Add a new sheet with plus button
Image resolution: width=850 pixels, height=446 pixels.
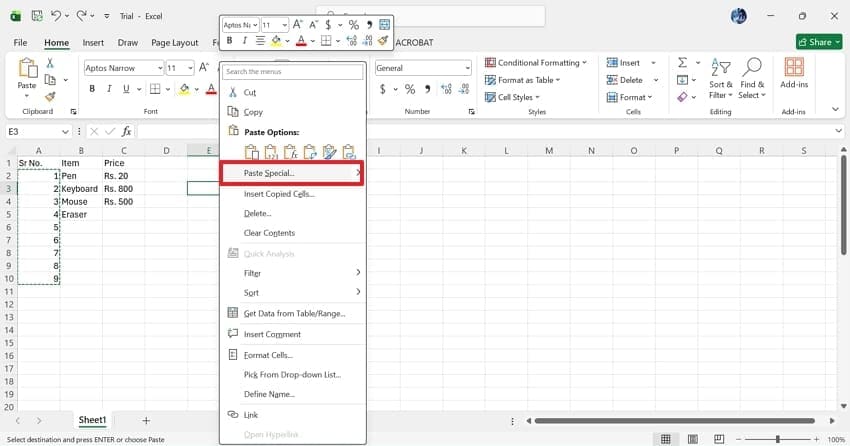click(146, 421)
